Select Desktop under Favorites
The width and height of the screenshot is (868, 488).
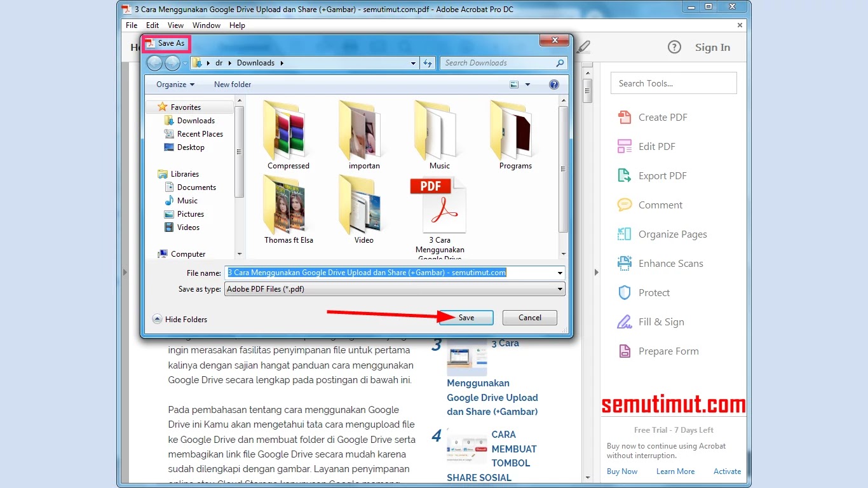click(x=184, y=147)
